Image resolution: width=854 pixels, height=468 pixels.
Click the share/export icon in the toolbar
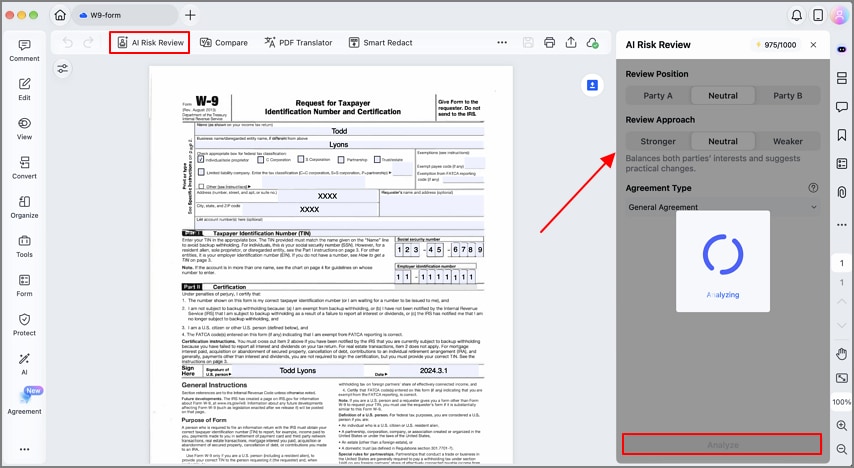click(x=571, y=42)
